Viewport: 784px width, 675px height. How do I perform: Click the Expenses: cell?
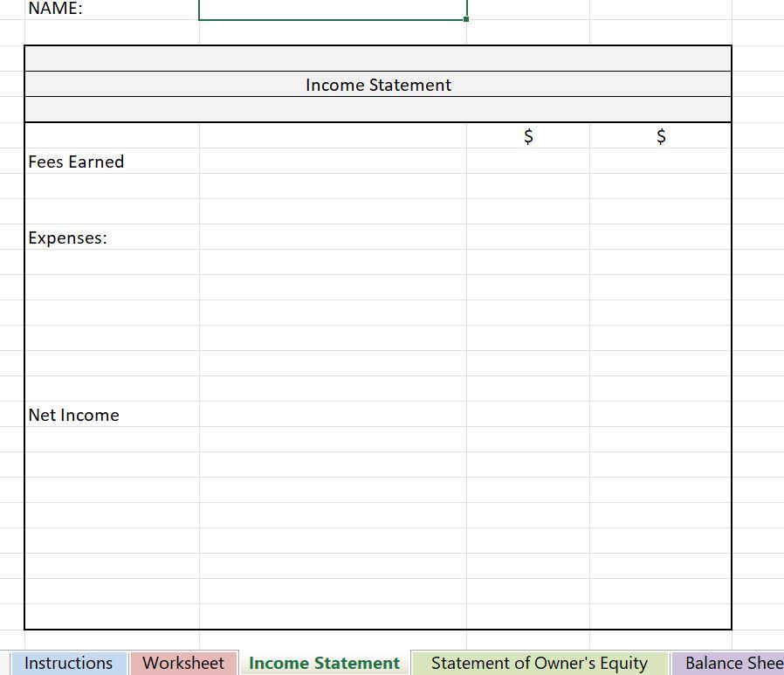tap(112, 237)
